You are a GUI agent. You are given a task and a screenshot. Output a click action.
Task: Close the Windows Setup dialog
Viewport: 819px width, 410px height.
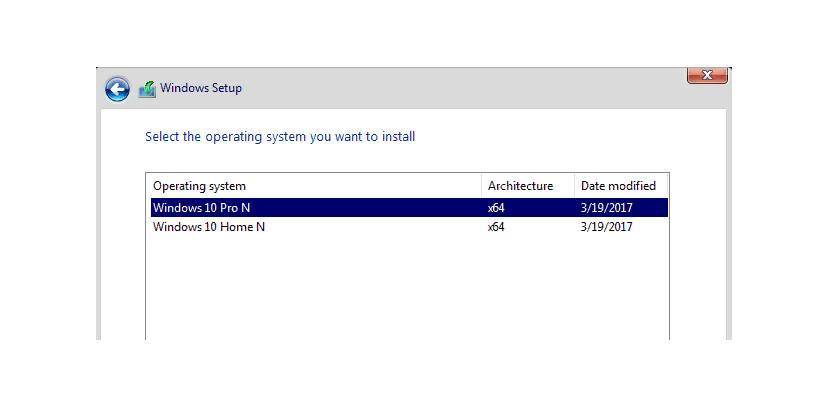coord(706,75)
